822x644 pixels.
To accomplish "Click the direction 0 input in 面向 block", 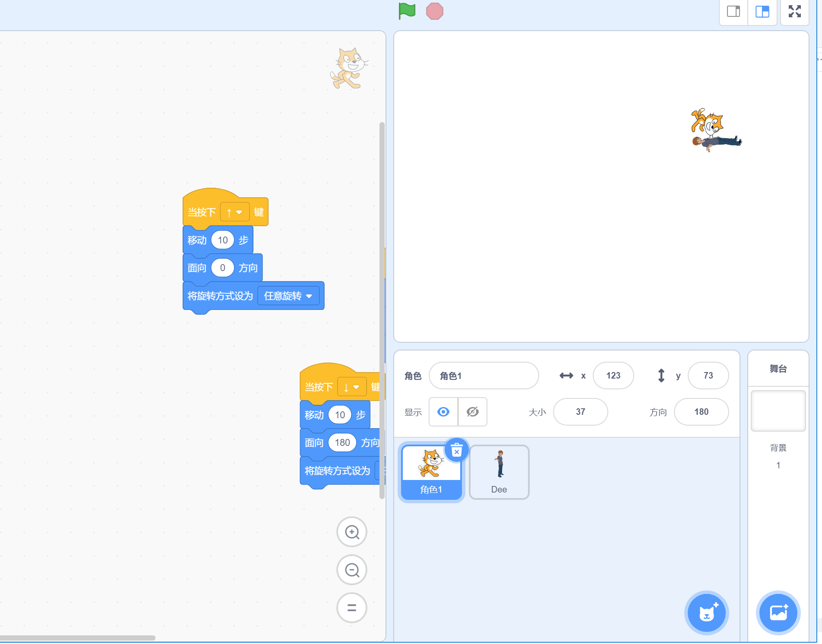I will 223,268.
